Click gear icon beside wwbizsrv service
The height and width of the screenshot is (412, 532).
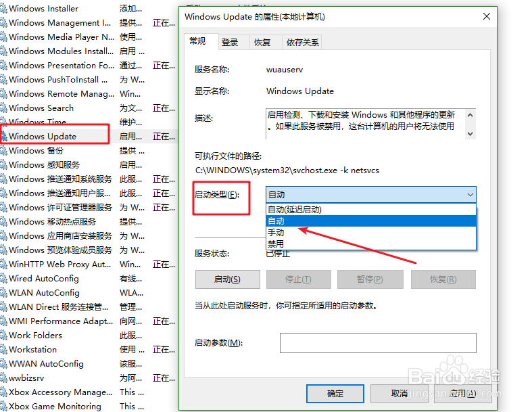tap(4, 378)
